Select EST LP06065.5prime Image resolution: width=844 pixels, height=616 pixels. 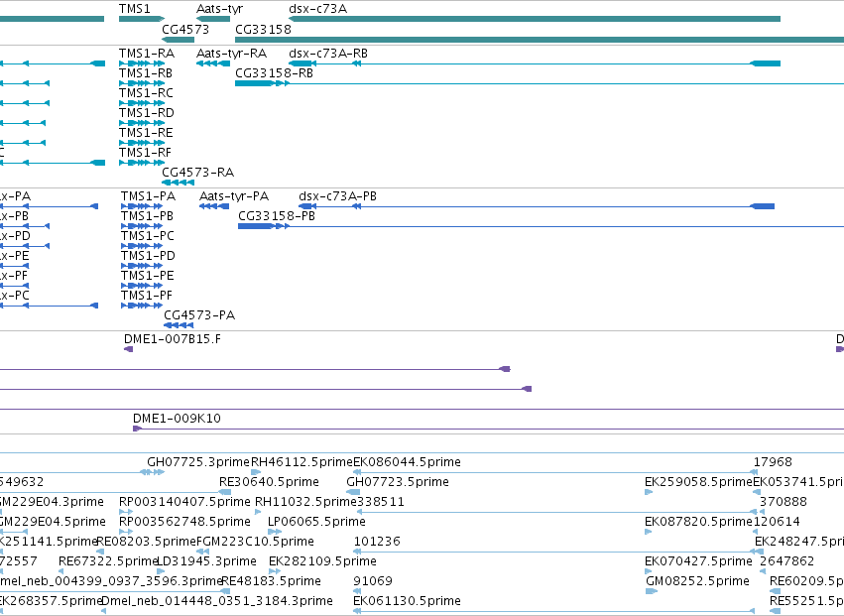tap(316, 522)
